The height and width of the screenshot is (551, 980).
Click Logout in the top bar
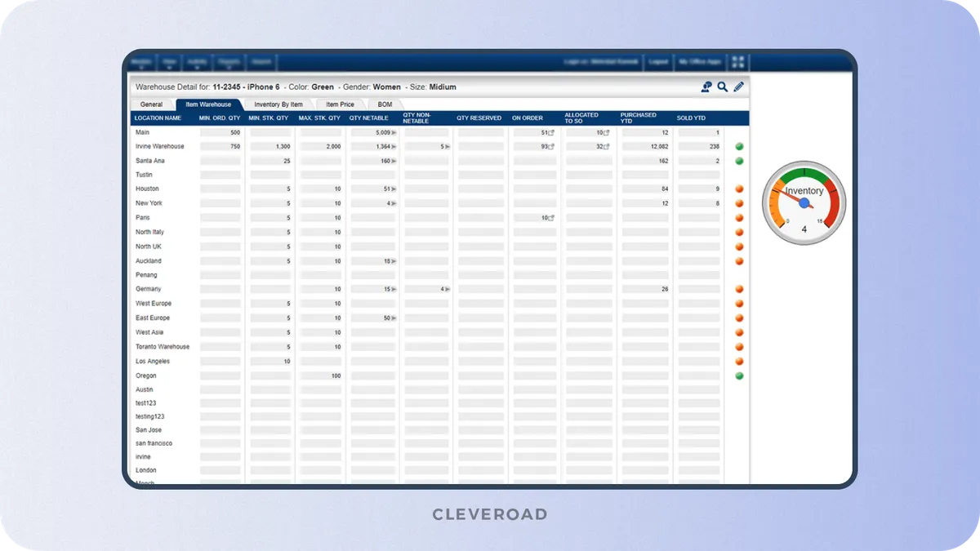[658, 62]
